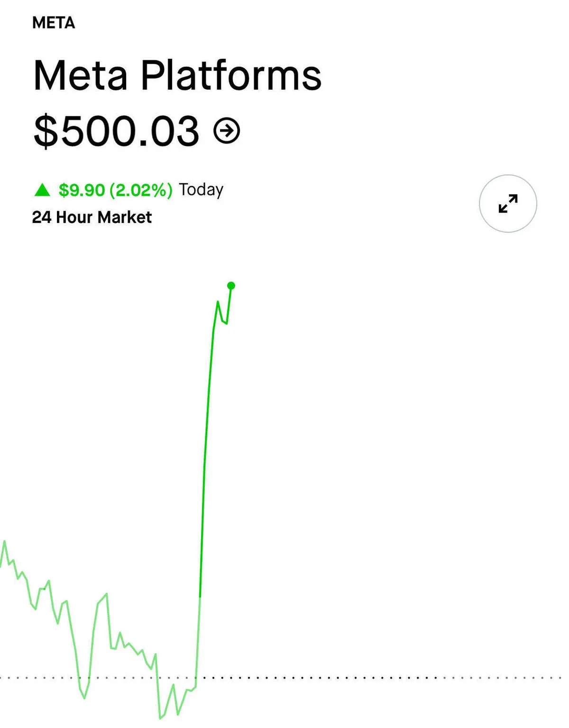Expand the chart to full screen

[508, 204]
